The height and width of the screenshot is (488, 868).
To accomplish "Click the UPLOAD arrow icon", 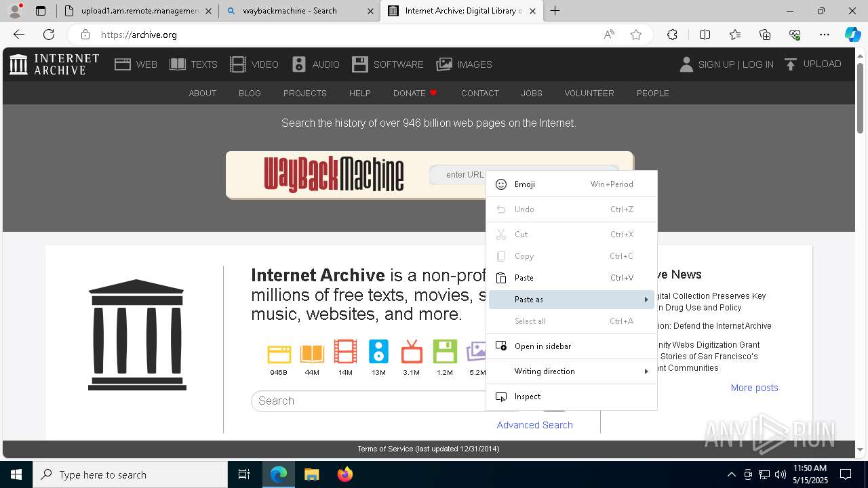I will tap(790, 64).
